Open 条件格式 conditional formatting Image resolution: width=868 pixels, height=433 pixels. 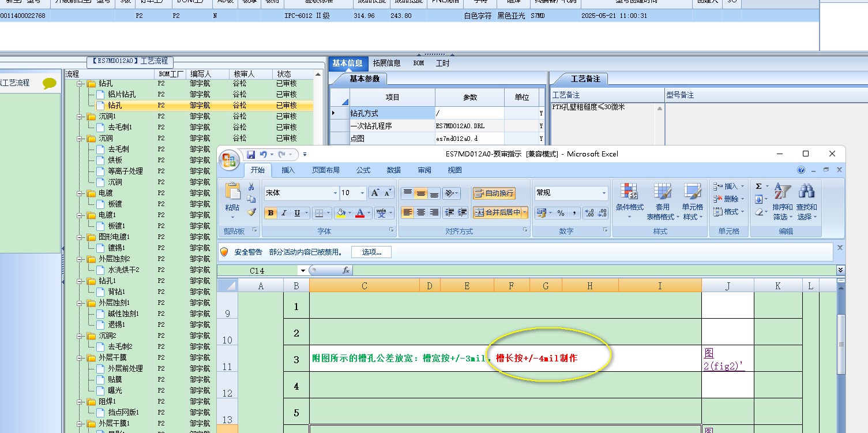click(x=629, y=201)
